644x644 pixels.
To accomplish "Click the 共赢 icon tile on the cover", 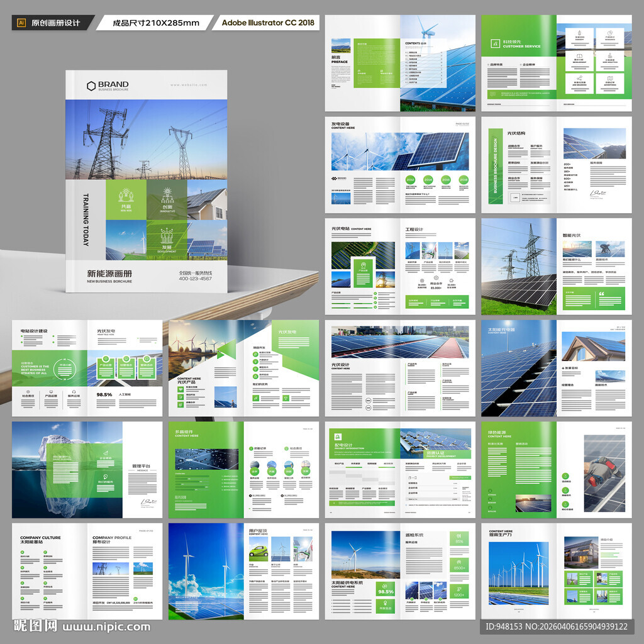I will [126, 200].
